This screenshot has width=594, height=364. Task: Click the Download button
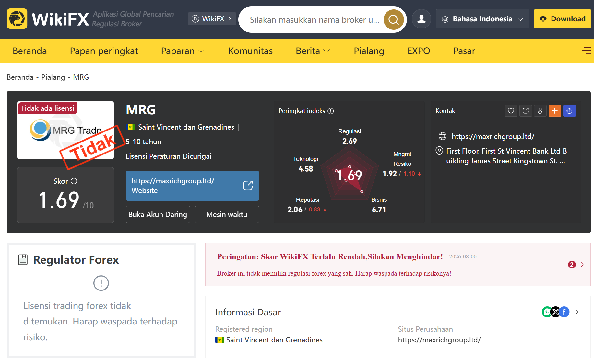tap(562, 19)
